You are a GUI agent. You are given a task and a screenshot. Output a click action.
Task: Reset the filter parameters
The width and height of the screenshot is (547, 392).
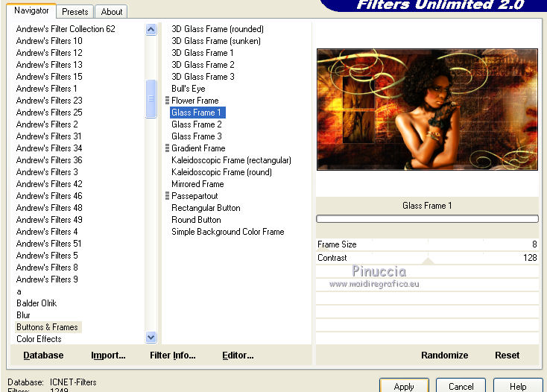coord(507,355)
